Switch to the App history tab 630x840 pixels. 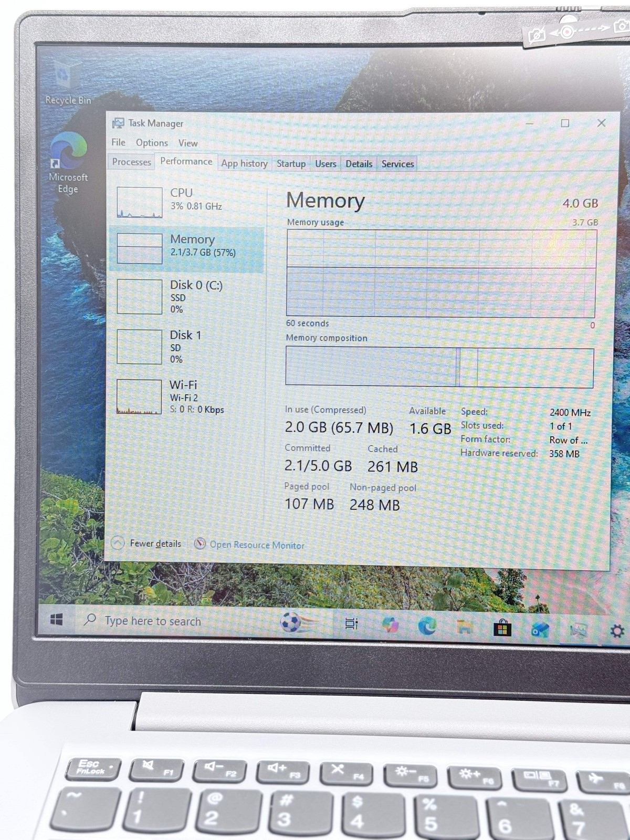click(x=244, y=163)
